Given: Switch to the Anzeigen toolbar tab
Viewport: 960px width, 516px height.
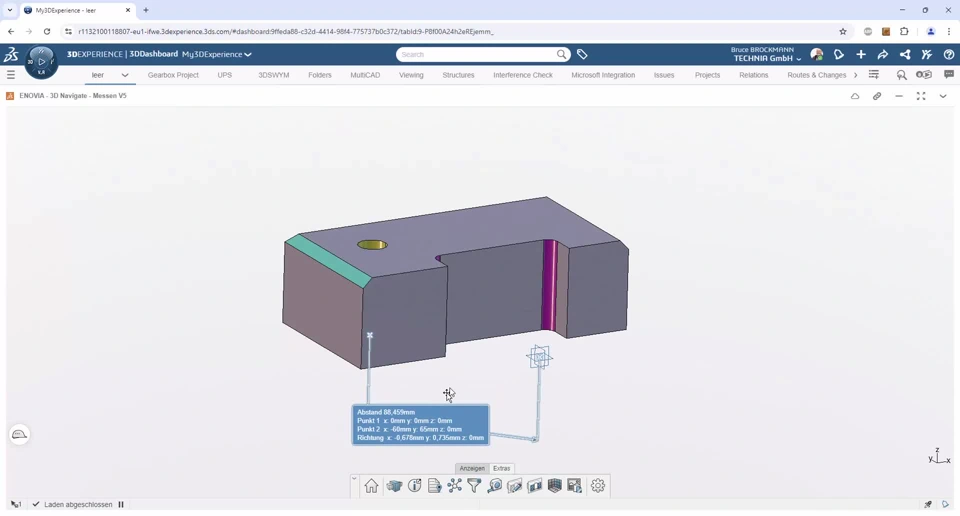Looking at the screenshot, I should 472,468.
